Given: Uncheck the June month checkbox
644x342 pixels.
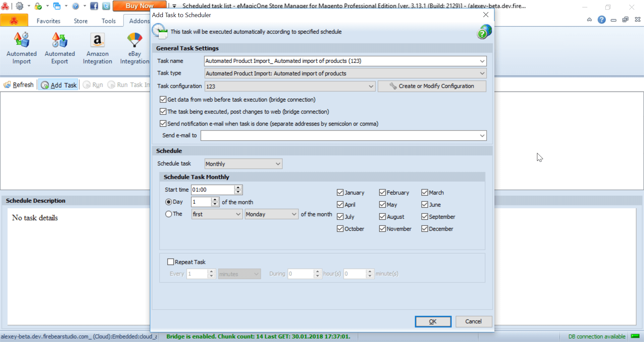Looking at the screenshot, I should coord(425,205).
